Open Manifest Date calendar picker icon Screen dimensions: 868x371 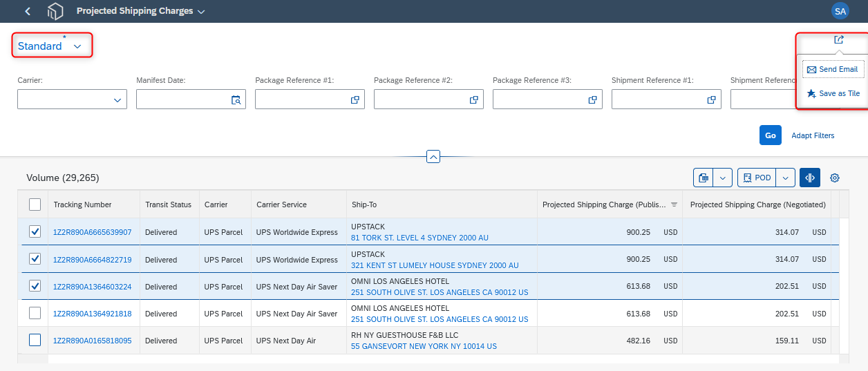tap(236, 99)
